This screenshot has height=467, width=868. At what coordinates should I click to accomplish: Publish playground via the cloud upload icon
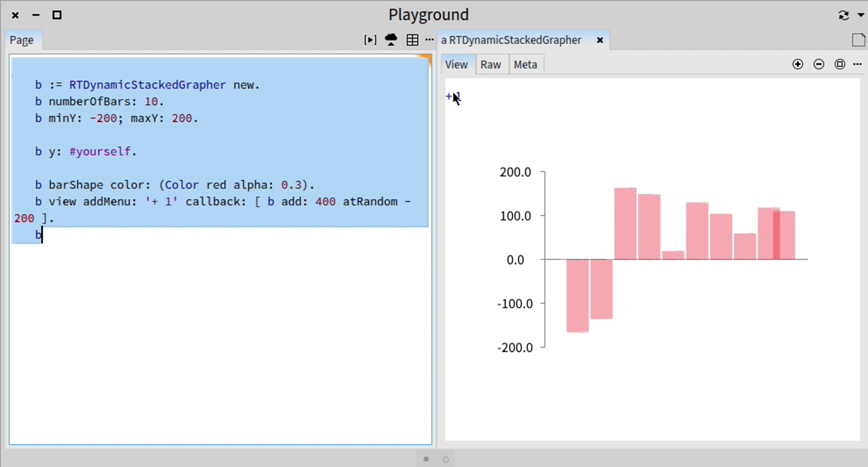(x=391, y=40)
